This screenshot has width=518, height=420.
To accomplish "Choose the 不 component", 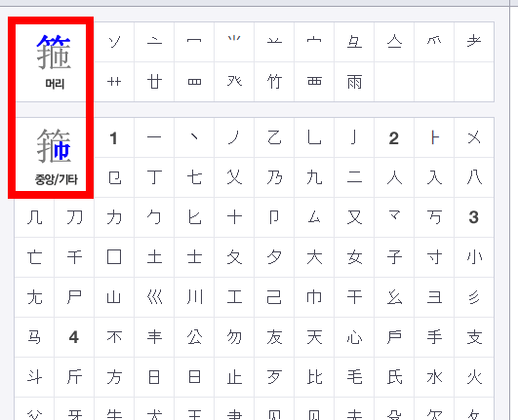I will pos(114,337).
